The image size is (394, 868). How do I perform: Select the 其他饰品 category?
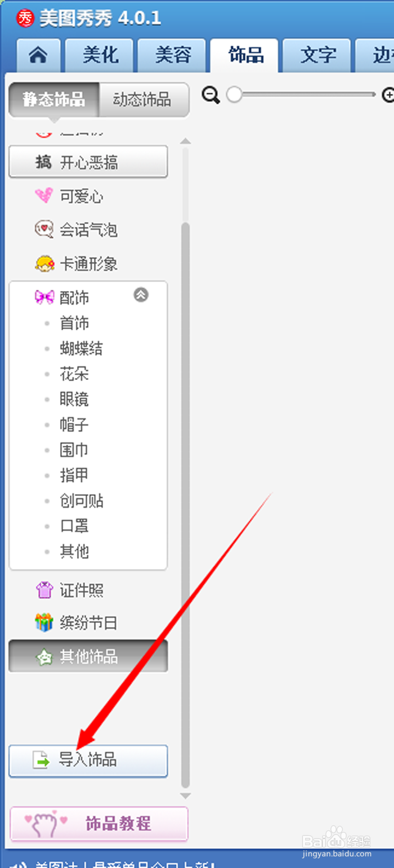[x=88, y=656]
